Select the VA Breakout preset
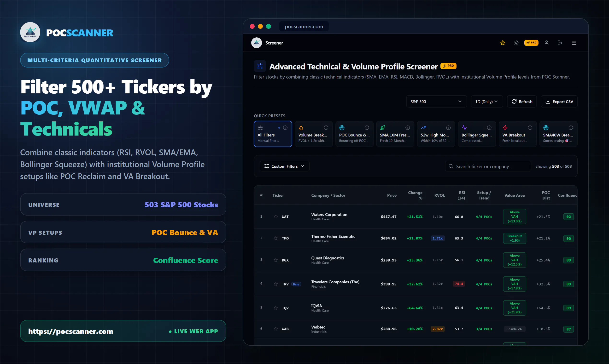Image resolution: width=609 pixels, height=364 pixels. (x=517, y=134)
